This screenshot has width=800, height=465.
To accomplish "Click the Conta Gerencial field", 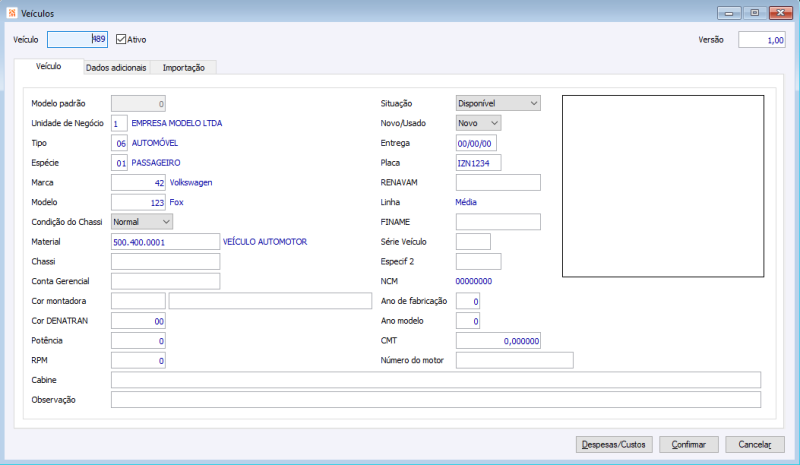I will tap(165, 281).
